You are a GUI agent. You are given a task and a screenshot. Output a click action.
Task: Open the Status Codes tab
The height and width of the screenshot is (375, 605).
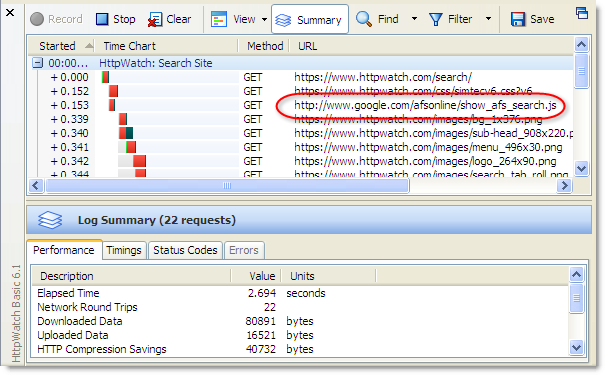(x=185, y=250)
